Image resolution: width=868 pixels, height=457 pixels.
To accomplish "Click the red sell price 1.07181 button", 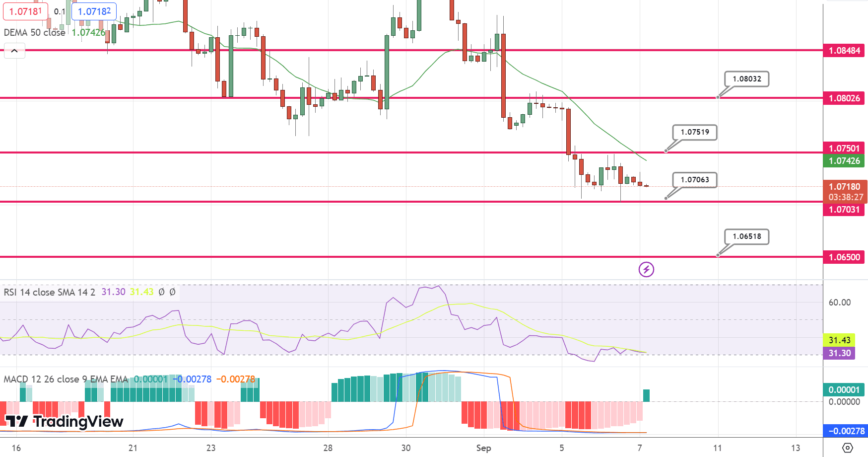I will tap(26, 11).
